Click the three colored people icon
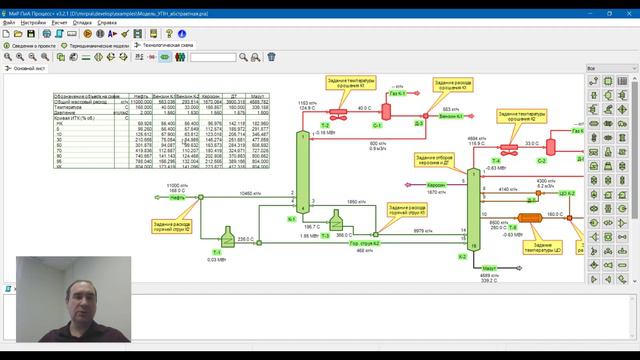Screen dimensions: 640x360 point(180,57)
